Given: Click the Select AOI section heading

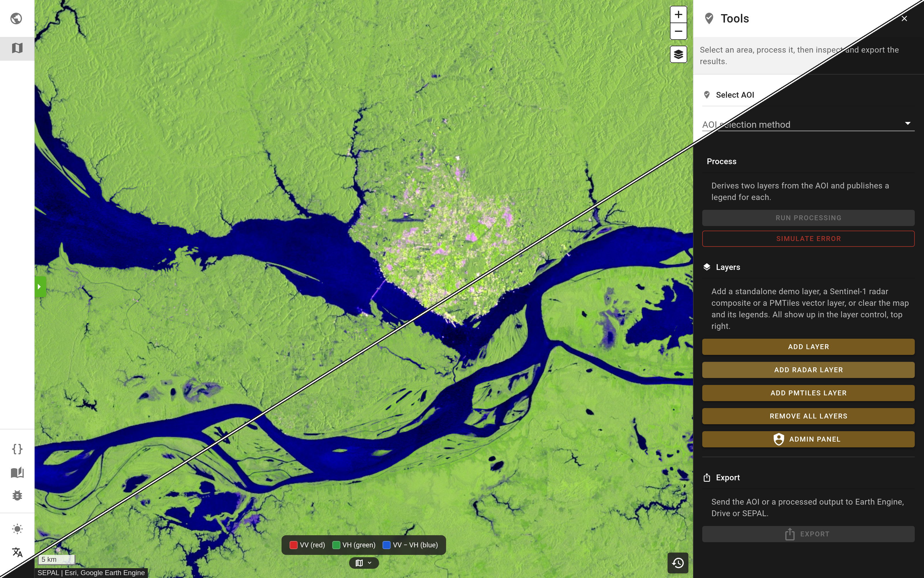Looking at the screenshot, I should [x=735, y=95].
